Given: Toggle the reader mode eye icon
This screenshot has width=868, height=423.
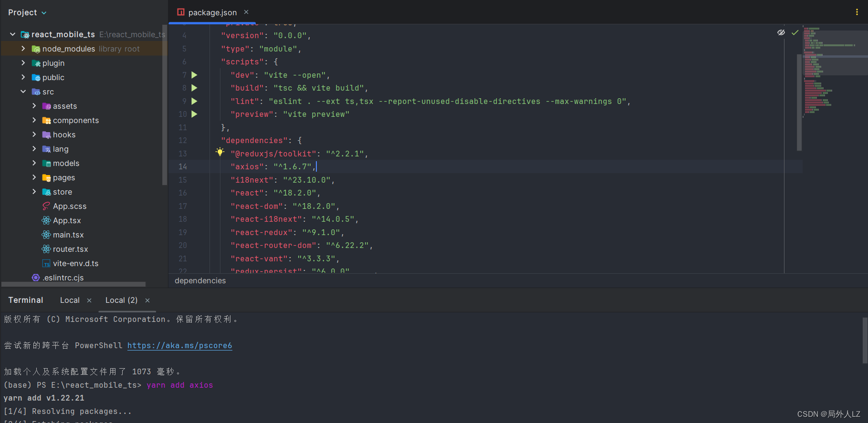Looking at the screenshot, I should (781, 32).
